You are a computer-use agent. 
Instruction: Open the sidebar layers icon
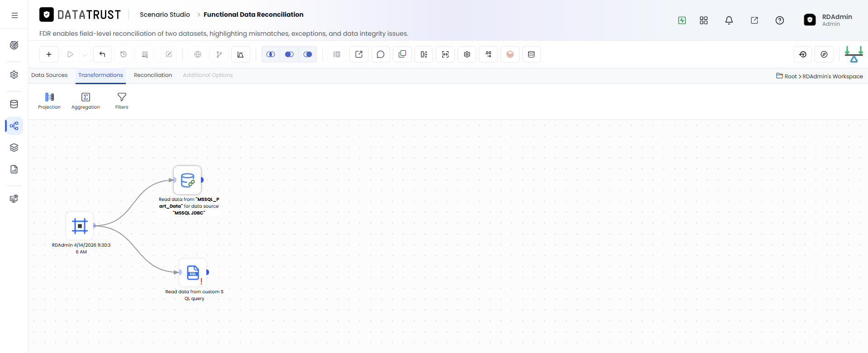[x=14, y=148]
